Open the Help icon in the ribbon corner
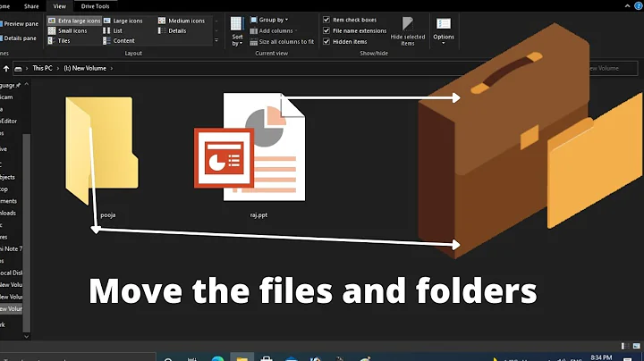The image size is (644, 361). point(639,5)
